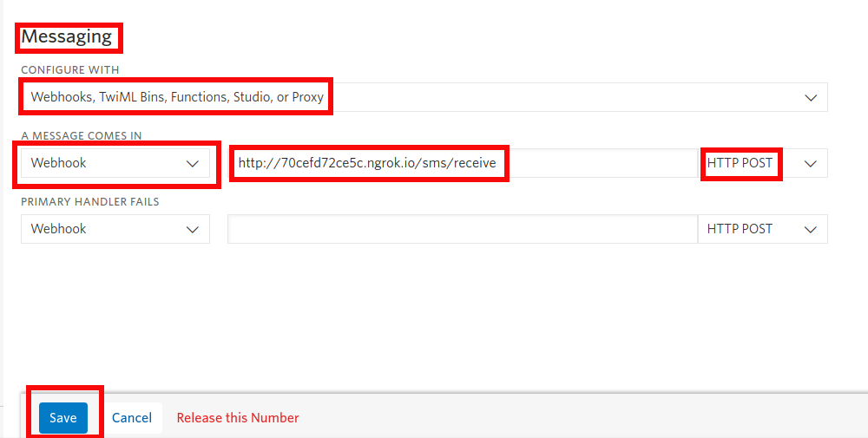Focus the ngrok sms/receive URL field
Image resolution: width=868 pixels, height=438 pixels.
[367, 163]
